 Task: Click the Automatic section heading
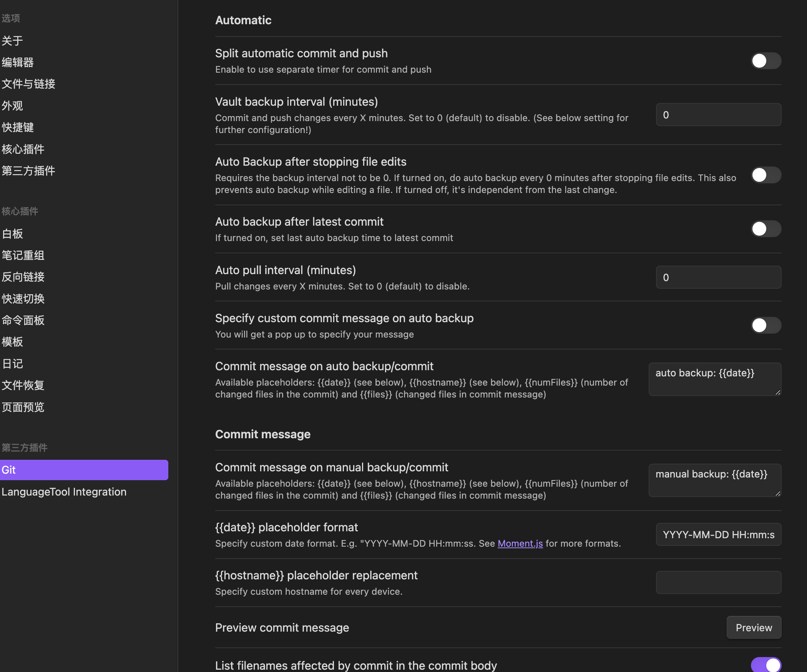[x=243, y=20]
